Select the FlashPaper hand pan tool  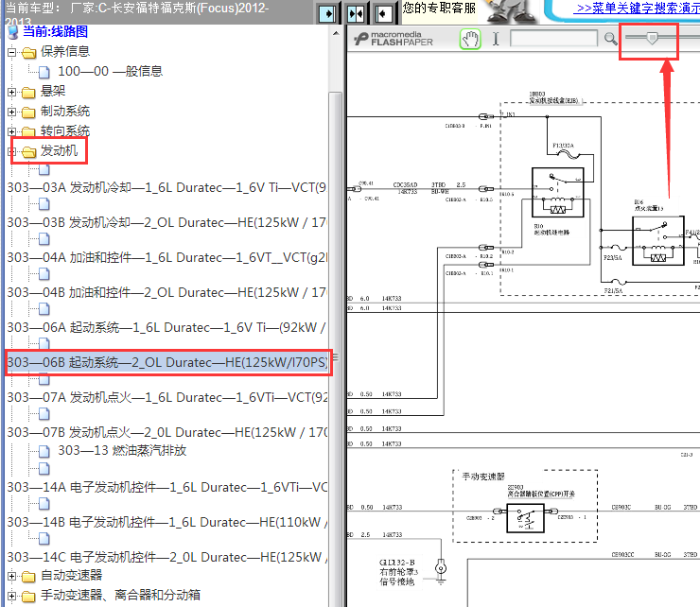[x=470, y=40]
